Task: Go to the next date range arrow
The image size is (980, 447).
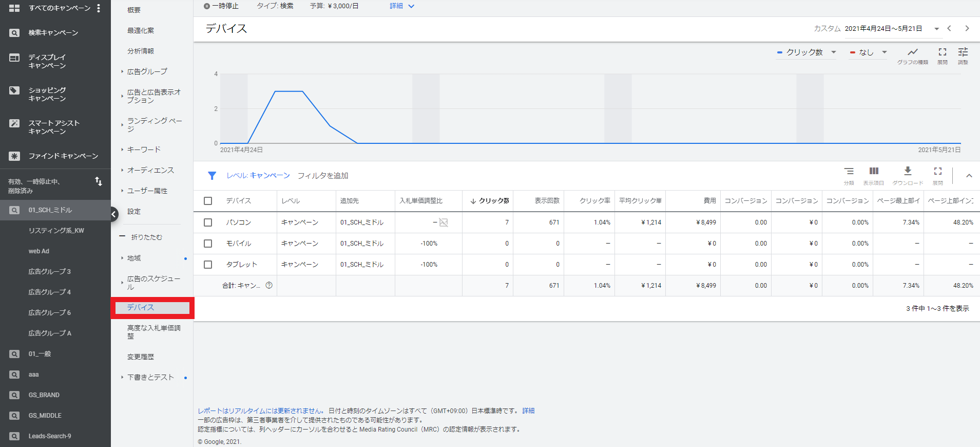Action: tap(967, 28)
